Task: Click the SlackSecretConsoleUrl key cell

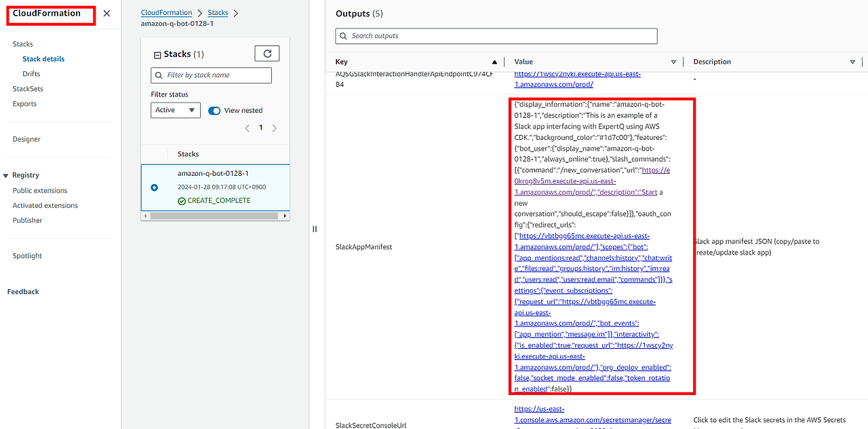Action: (x=371, y=426)
